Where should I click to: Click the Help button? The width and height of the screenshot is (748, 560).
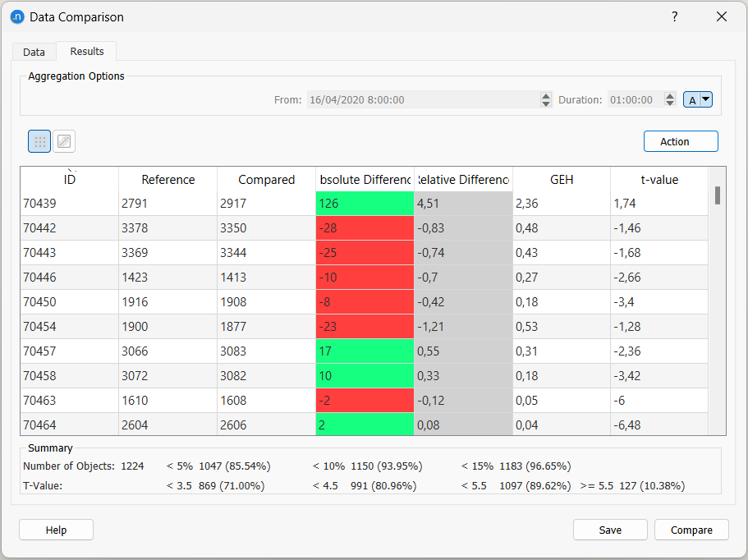(x=56, y=530)
